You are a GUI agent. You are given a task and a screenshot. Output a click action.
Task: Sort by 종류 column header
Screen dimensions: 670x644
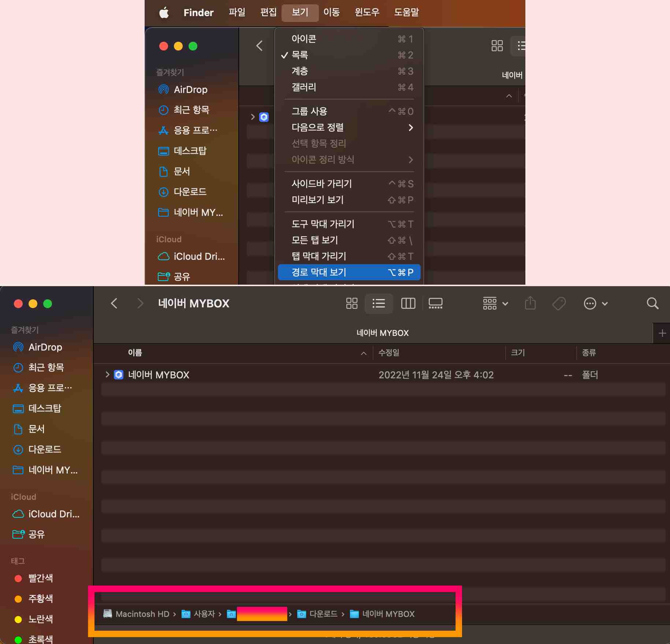(x=589, y=353)
